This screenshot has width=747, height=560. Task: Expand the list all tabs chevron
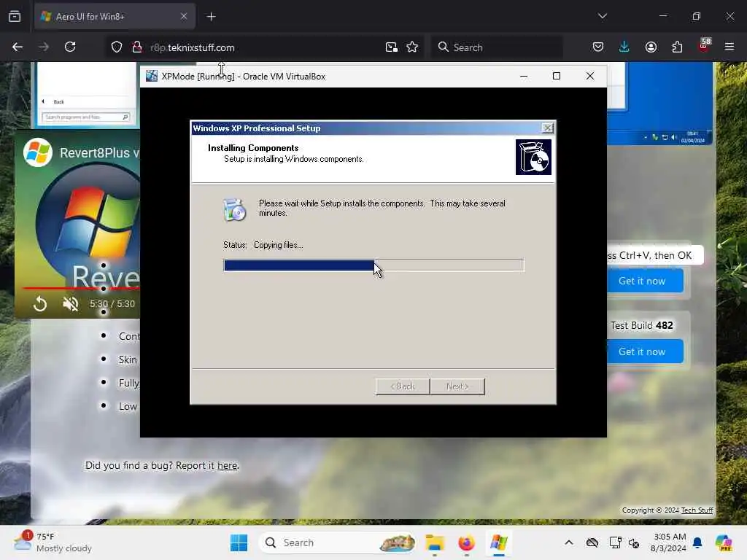[602, 16]
